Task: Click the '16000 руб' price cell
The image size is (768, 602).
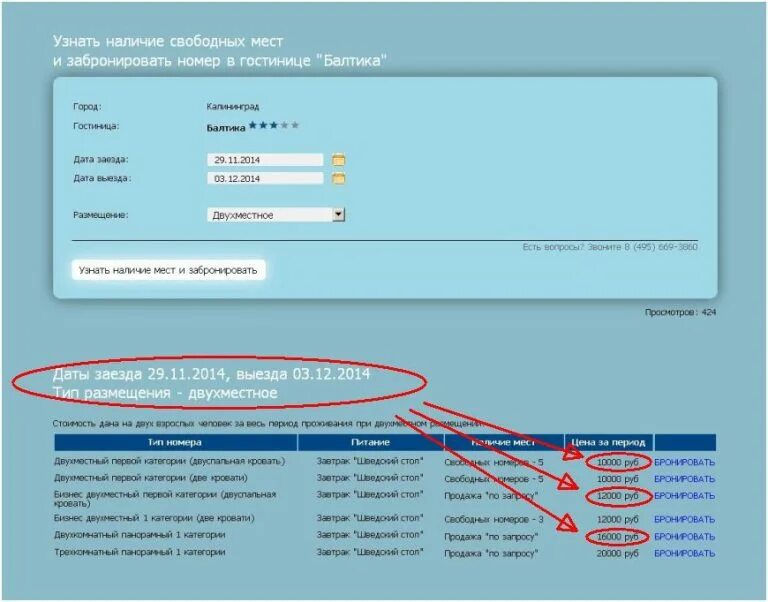Action: [618, 537]
